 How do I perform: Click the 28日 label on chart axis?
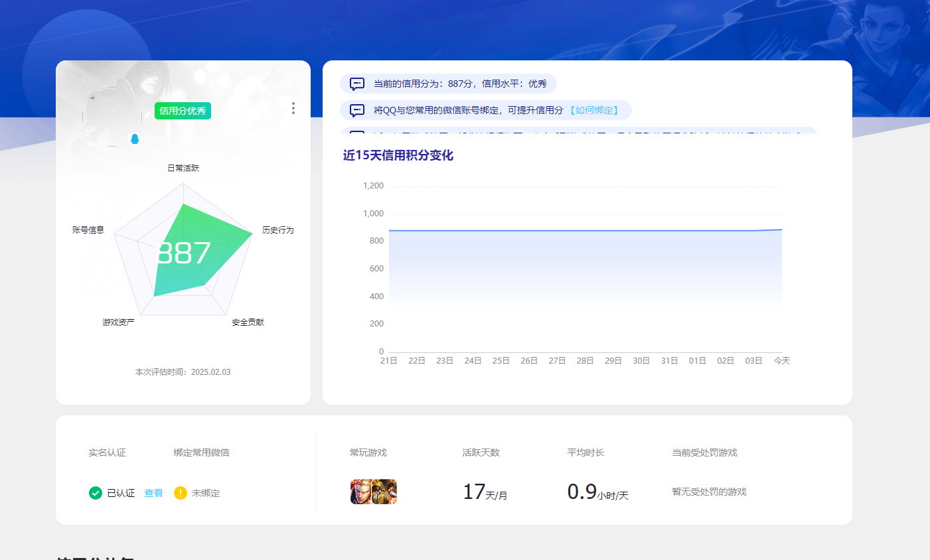585,361
